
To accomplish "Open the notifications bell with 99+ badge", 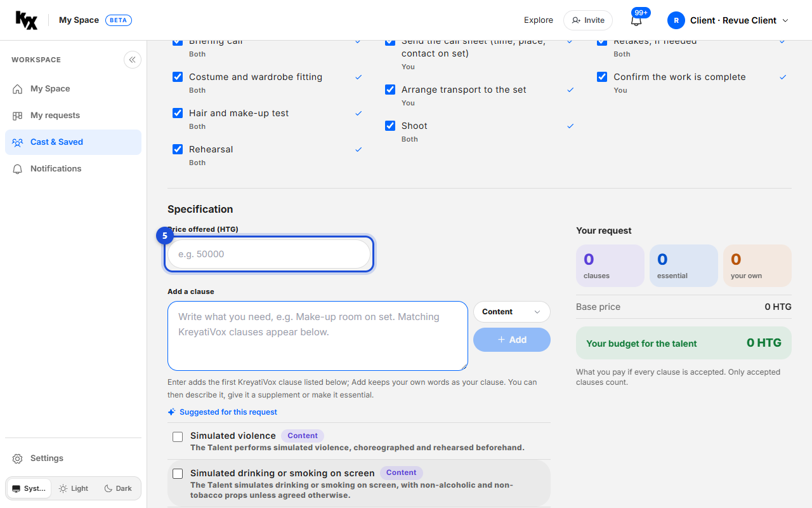I will (x=636, y=20).
